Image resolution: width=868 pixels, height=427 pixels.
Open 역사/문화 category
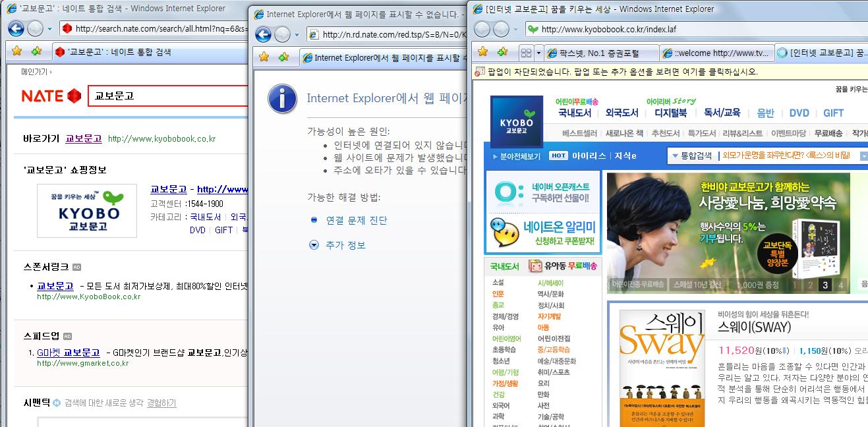tap(550, 294)
